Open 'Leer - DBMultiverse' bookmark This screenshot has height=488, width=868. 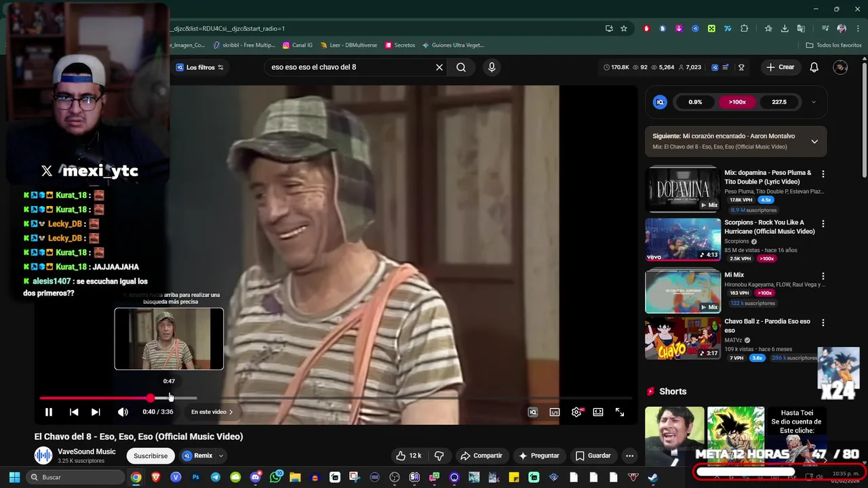[349, 45]
